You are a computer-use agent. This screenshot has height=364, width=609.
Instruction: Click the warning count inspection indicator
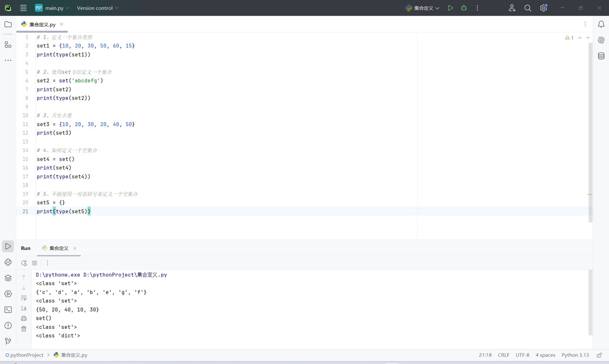(x=570, y=38)
